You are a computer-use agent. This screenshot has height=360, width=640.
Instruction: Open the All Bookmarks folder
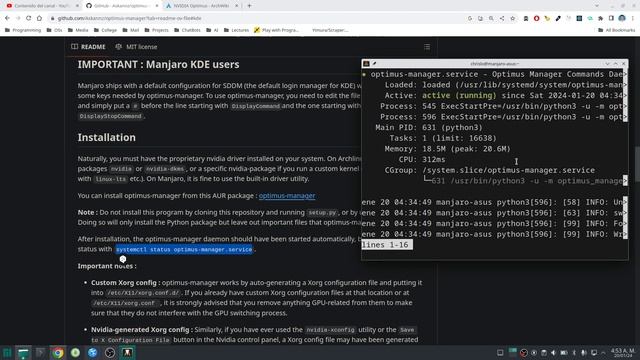(616, 30)
